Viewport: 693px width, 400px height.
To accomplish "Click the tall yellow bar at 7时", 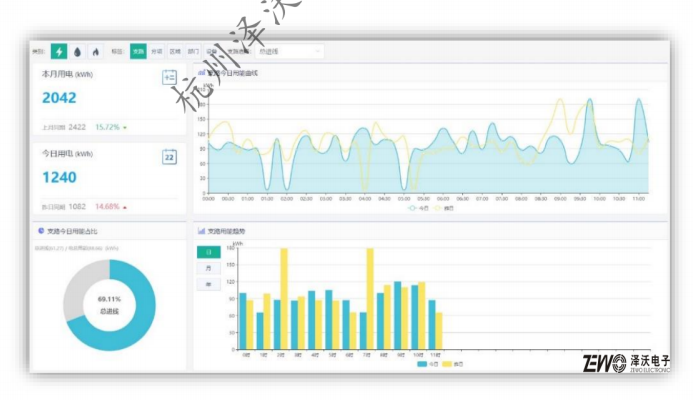I will click(x=370, y=299).
